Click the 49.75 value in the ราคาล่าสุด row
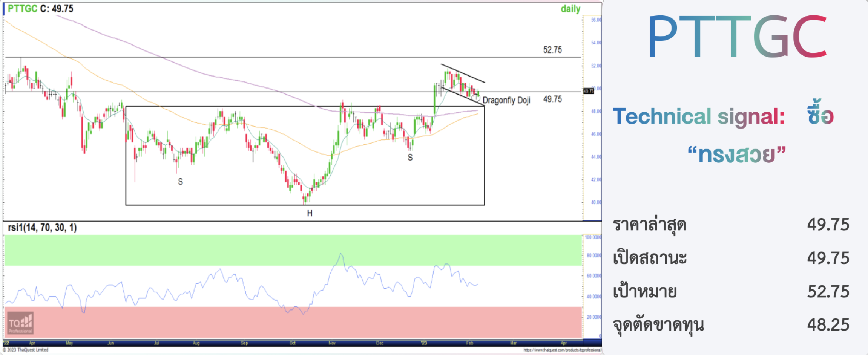This screenshot has height=355, width=868. tap(828, 225)
